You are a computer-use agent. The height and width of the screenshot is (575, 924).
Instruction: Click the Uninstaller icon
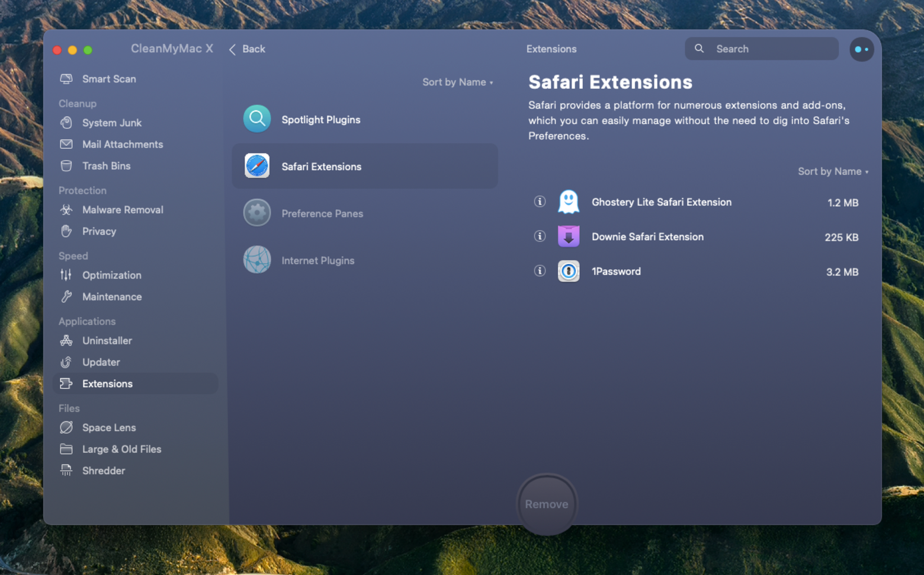pos(66,340)
